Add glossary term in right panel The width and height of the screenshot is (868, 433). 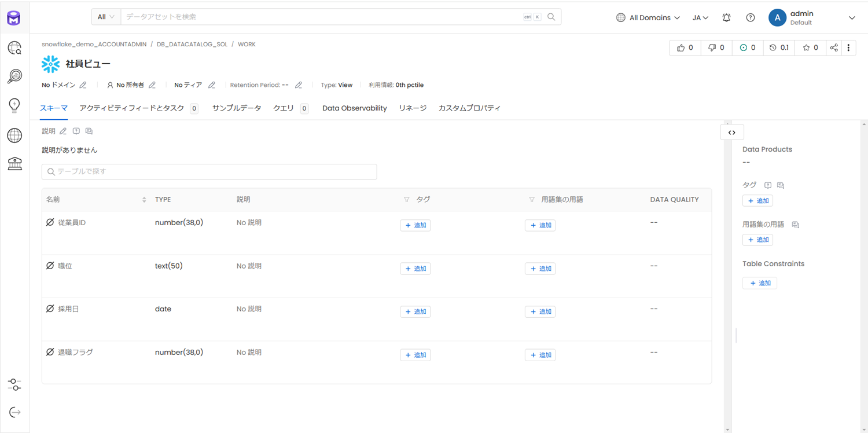click(758, 240)
